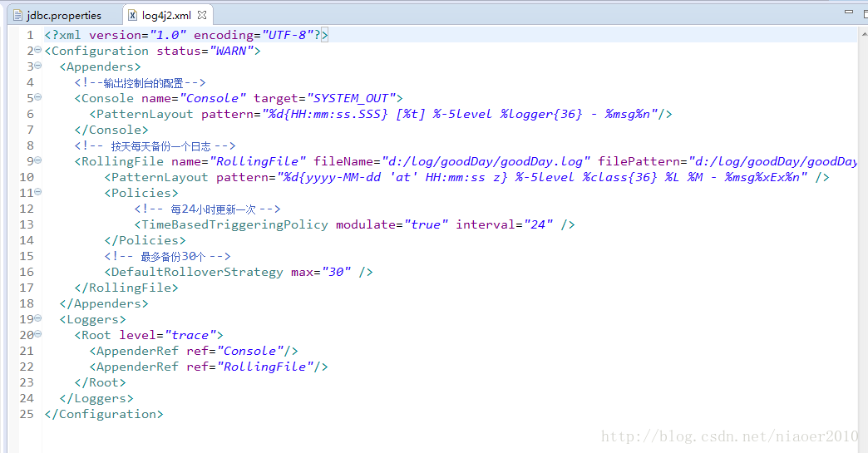Click the xml version value "1.0"
The image size is (868, 453).
[x=168, y=36]
